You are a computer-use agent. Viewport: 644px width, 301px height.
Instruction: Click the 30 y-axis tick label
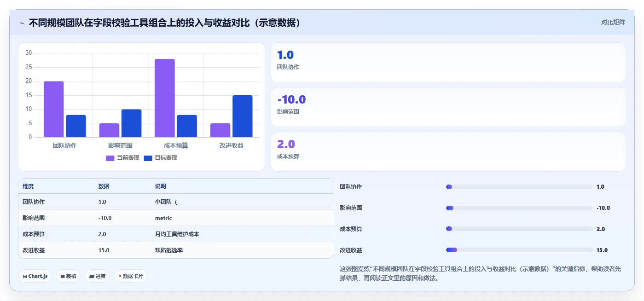click(29, 53)
